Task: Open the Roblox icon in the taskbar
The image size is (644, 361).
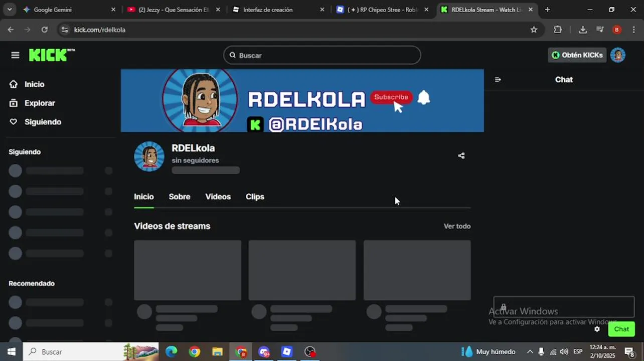Action: click(287, 351)
